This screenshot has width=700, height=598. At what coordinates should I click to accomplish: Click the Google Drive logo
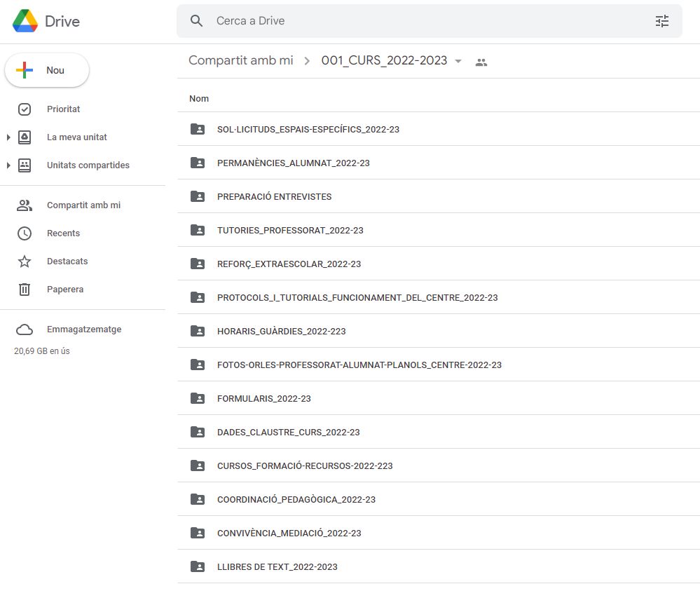25,21
